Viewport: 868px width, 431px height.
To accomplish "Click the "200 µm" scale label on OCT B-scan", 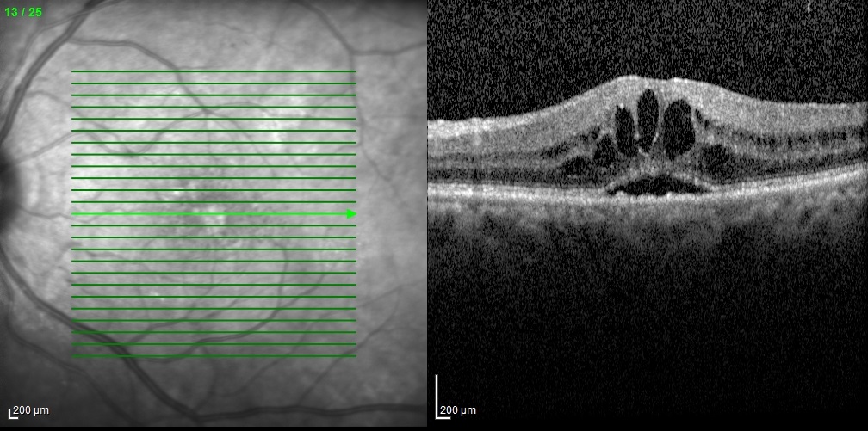I will (x=458, y=410).
